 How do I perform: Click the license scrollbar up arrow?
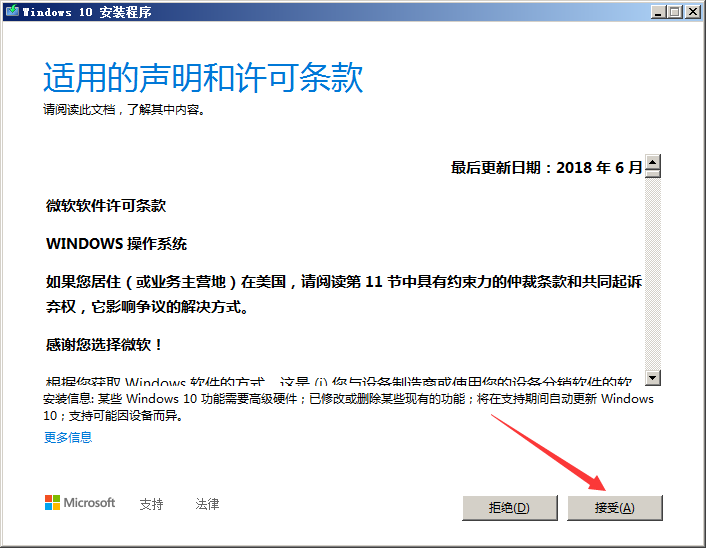point(653,164)
